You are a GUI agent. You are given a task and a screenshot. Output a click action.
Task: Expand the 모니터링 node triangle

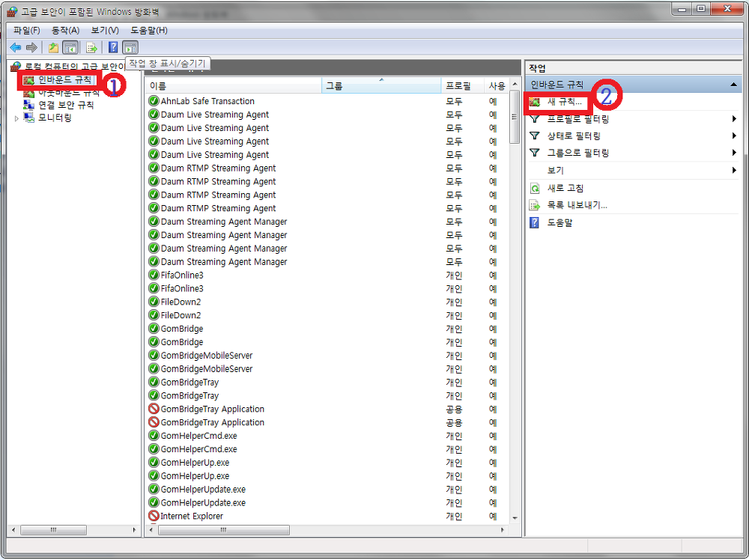pyautogui.click(x=16, y=118)
